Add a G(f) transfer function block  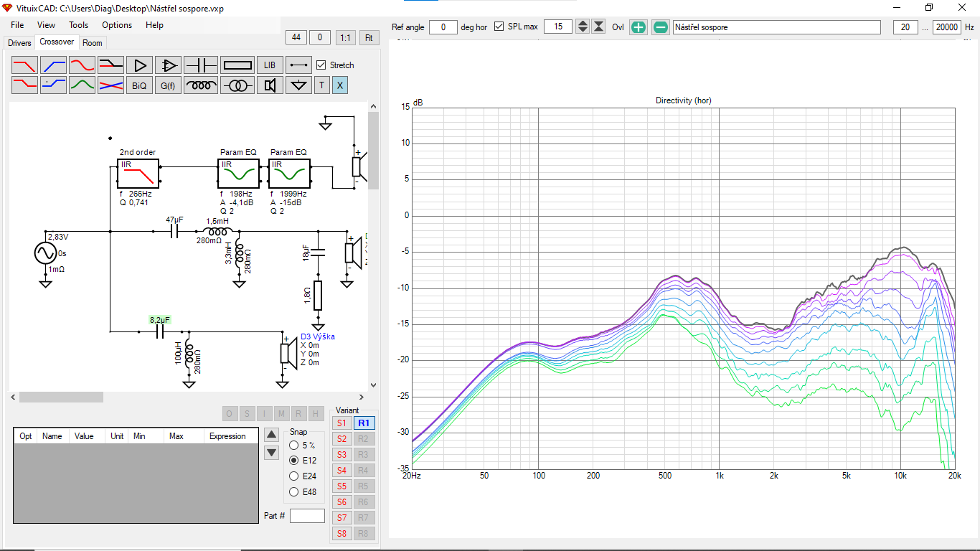169,85
